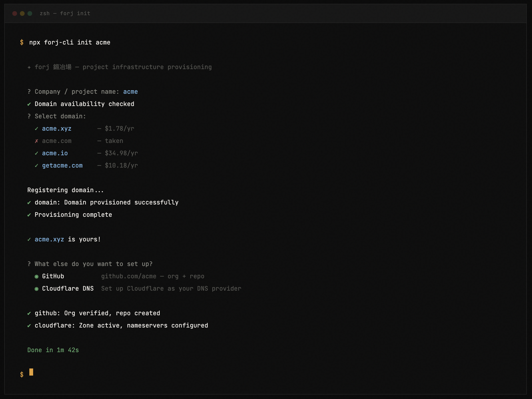Viewport: 532px width, 399px height.
Task: Click the checkmark beside getacme.com
Action: [x=36, y=165]
